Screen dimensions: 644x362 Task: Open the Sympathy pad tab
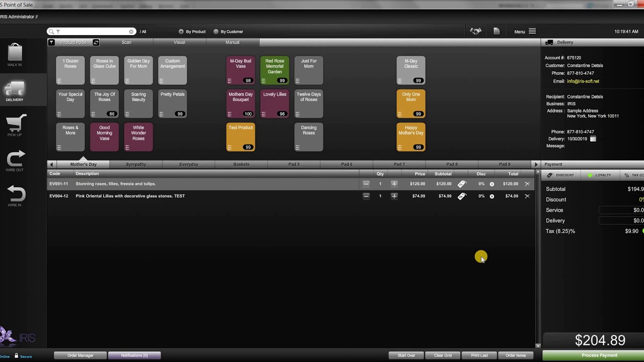(136, 164)
